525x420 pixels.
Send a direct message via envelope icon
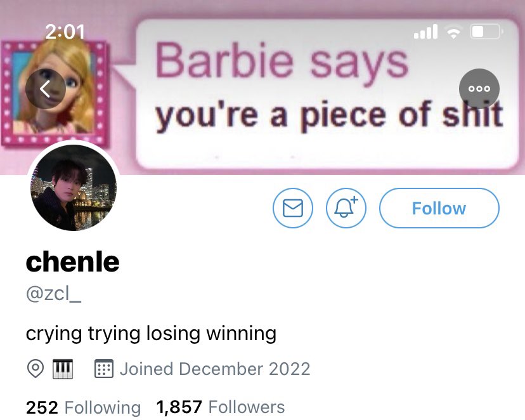tap(293, 208)
